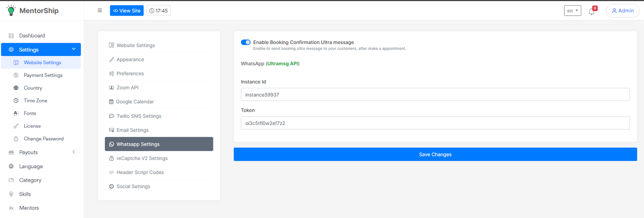Click the Social Settings gear icon

pyautogui.click(x=111, y=187)
